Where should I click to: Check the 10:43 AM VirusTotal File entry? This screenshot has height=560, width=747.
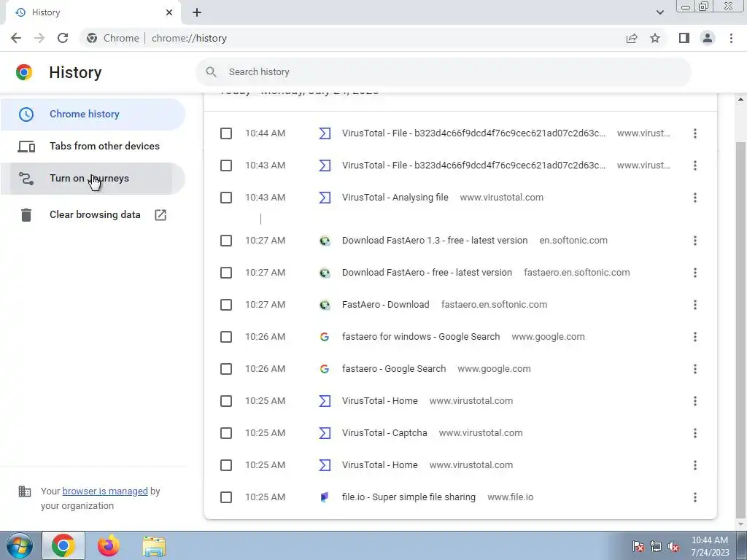tap(226, 166)
